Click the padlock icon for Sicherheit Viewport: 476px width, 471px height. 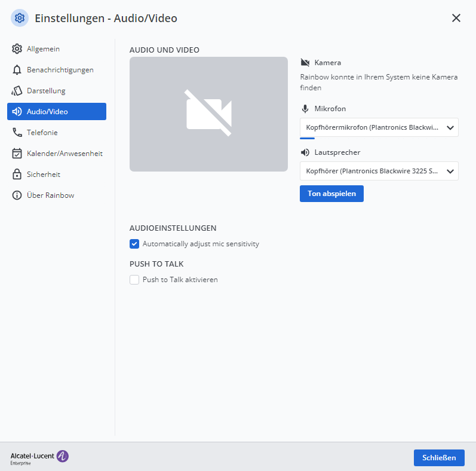pyautogui.click(x=17, y=175)
